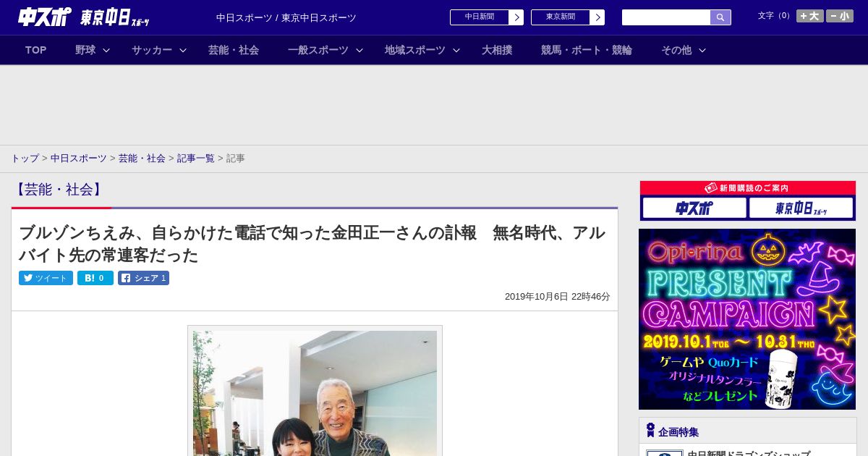The image size is (868, 456).
Task: Click the magnifier search icon button
Action: (x=720, y=17)
